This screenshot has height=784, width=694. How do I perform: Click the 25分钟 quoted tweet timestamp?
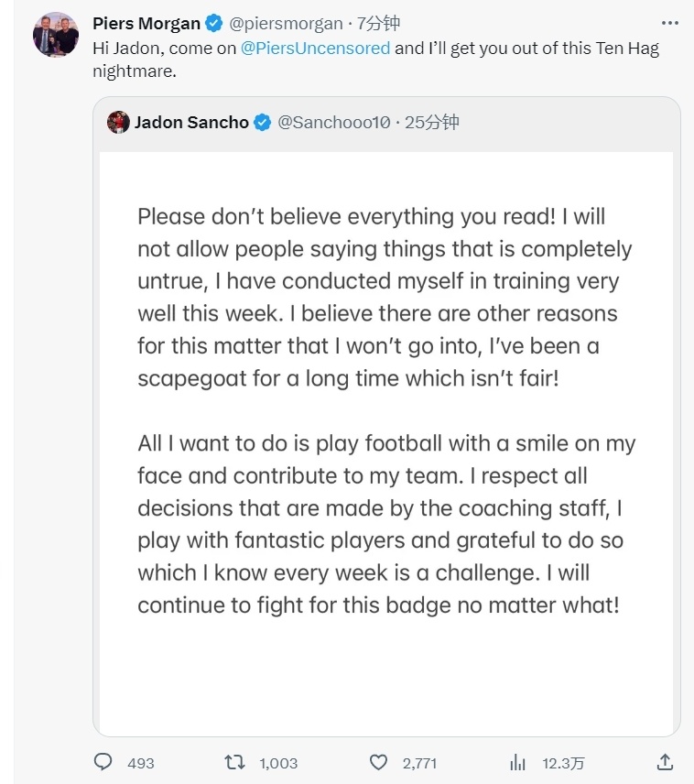pos(432,123)
